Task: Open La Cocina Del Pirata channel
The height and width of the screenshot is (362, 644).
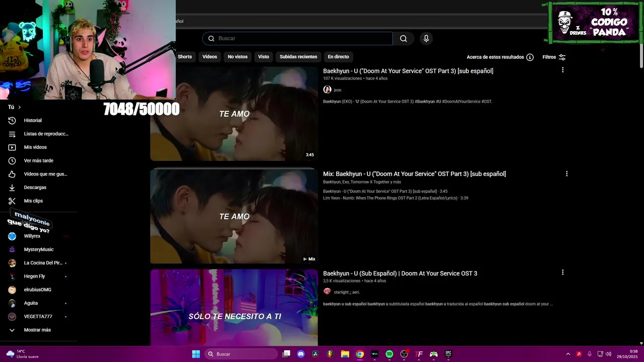Action: [x=38, y=263]
